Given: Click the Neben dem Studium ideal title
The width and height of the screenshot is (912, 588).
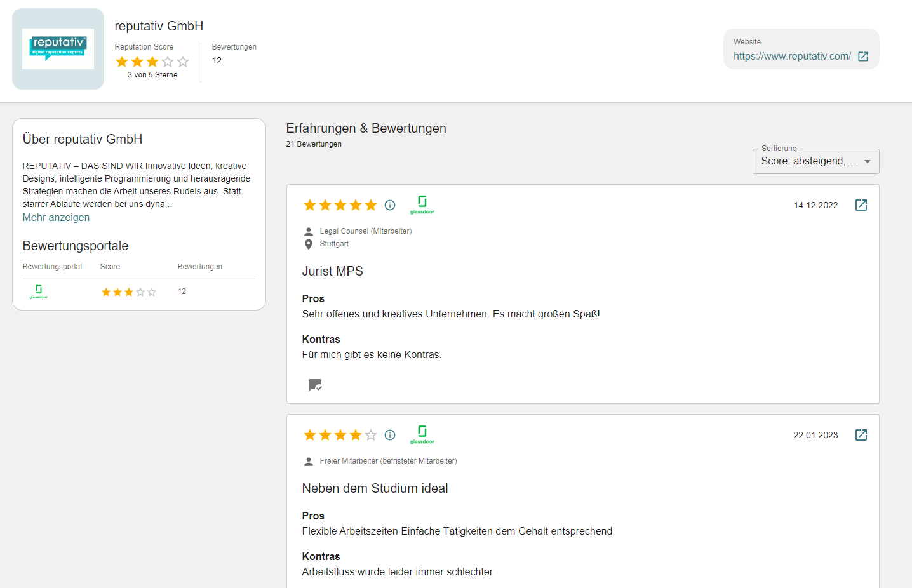Looking at the screenshot, I should tap(375, 488).
